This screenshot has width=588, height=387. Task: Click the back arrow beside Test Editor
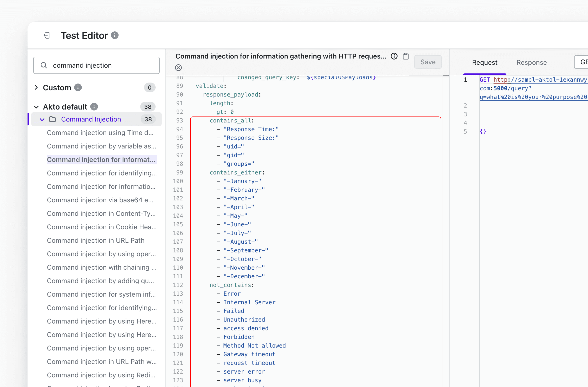[47, 35]
